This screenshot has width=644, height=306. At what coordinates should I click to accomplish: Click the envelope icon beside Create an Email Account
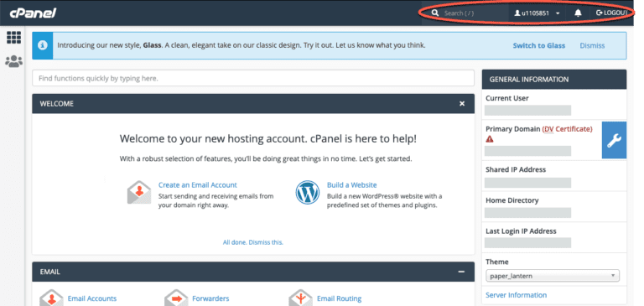pos(139,193)
